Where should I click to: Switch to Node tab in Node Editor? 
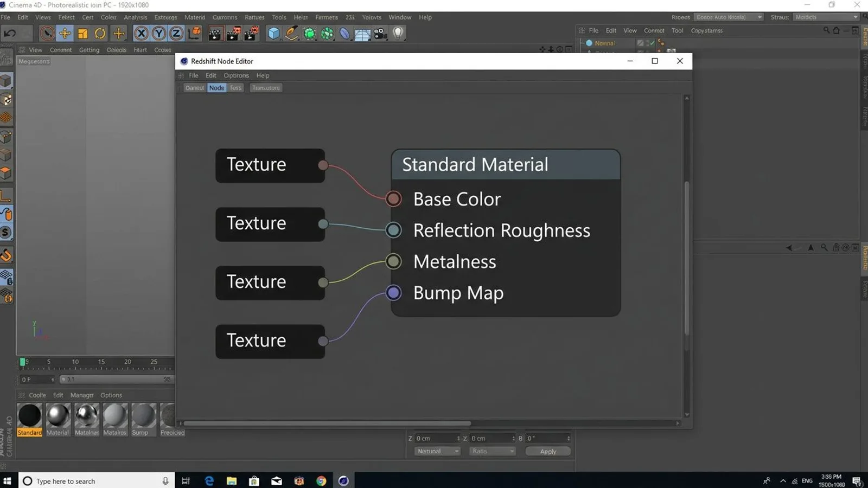[x=216, y=88]
